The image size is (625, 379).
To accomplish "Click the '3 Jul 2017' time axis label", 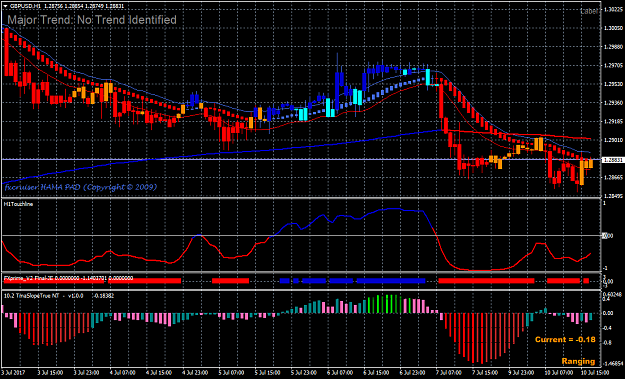I will 13,373.
